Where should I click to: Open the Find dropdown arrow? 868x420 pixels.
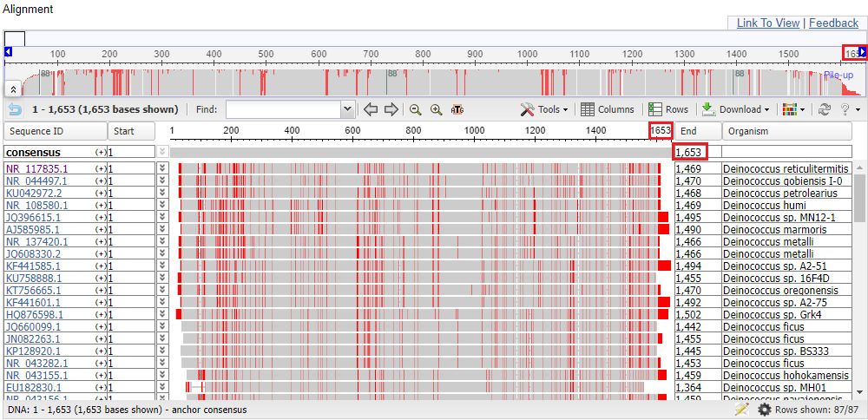click(x=348, y=109)
